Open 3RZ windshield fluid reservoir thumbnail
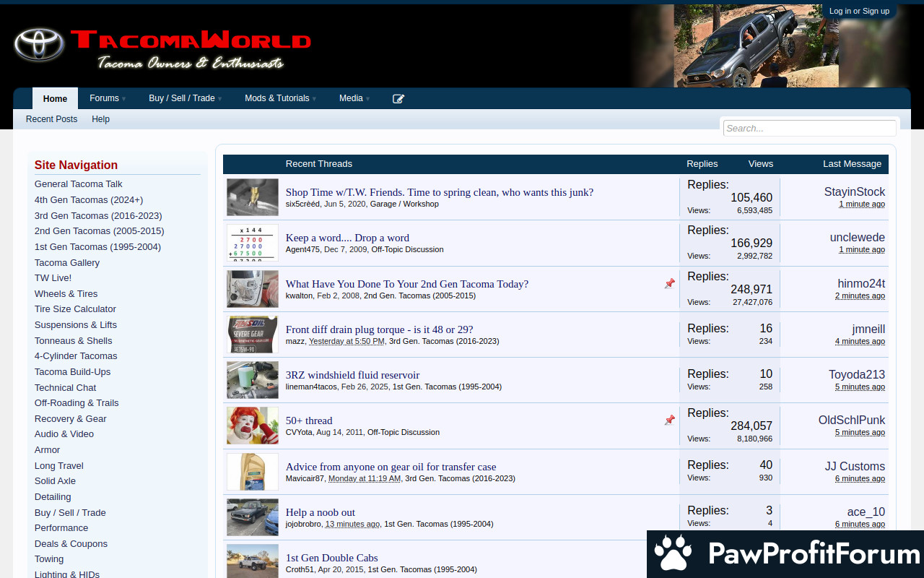Viewport: 924px width, 578px height. (x=253, y=380)
